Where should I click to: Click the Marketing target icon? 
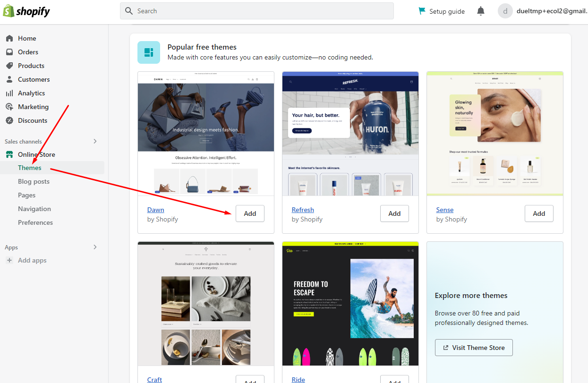click(x=9, y=107)
